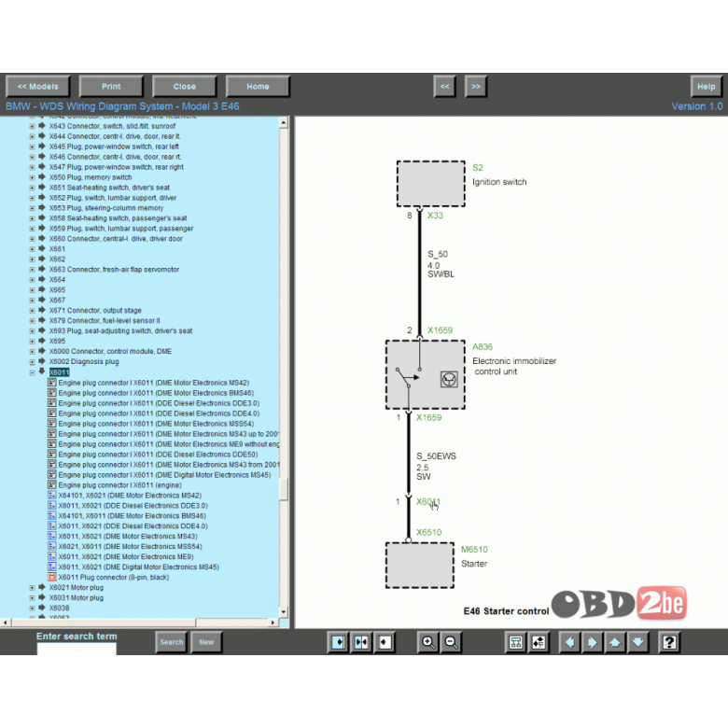This screenshot has width=728, height=728.
Task: Click the diamond list icon beside the hierarchy icon
Action: (539, 642)
